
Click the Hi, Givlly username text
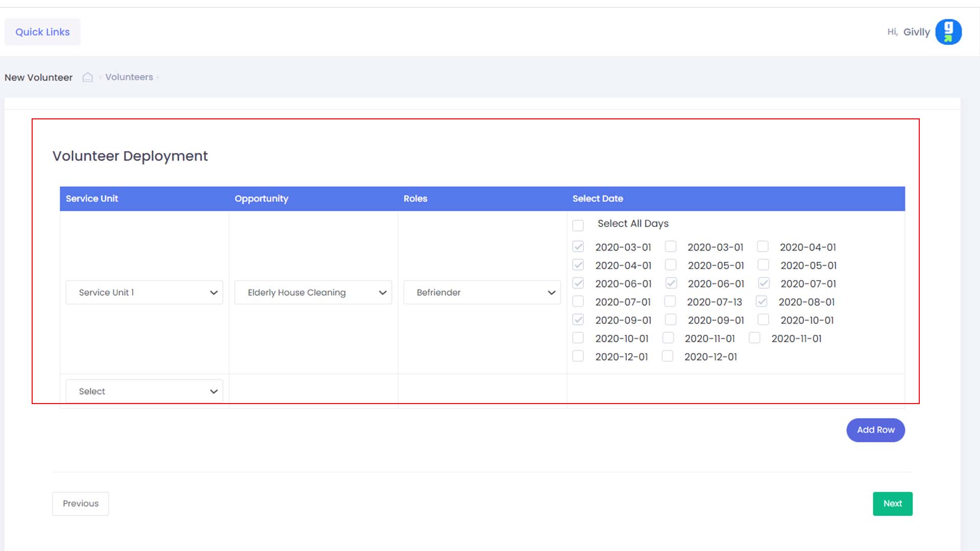pos(916,32)
